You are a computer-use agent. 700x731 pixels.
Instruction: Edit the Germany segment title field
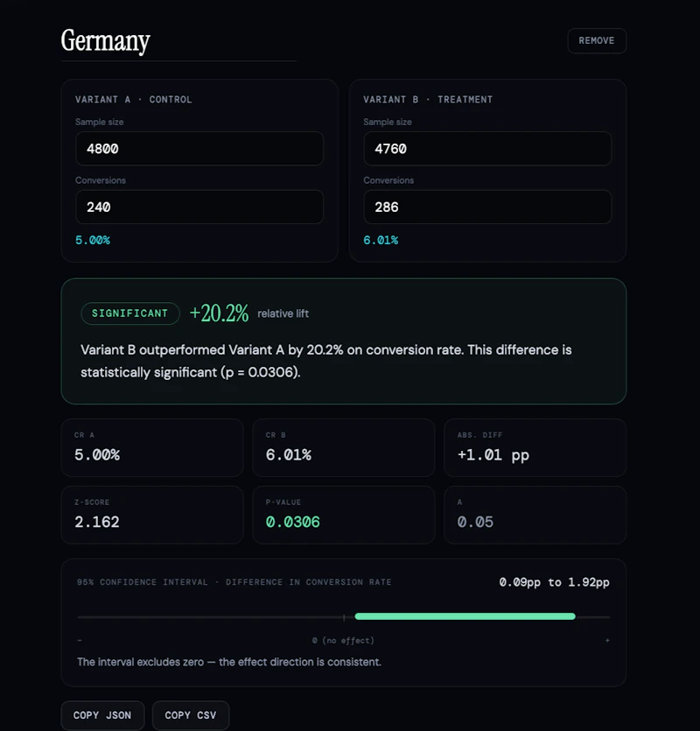tap(178, 41)
